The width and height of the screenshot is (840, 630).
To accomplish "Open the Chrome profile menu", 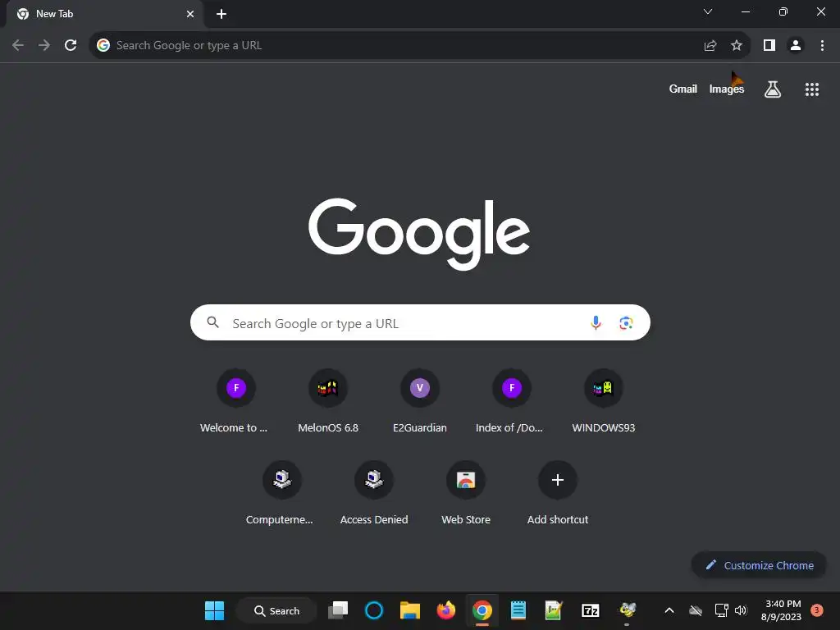I will pos(796,46).
